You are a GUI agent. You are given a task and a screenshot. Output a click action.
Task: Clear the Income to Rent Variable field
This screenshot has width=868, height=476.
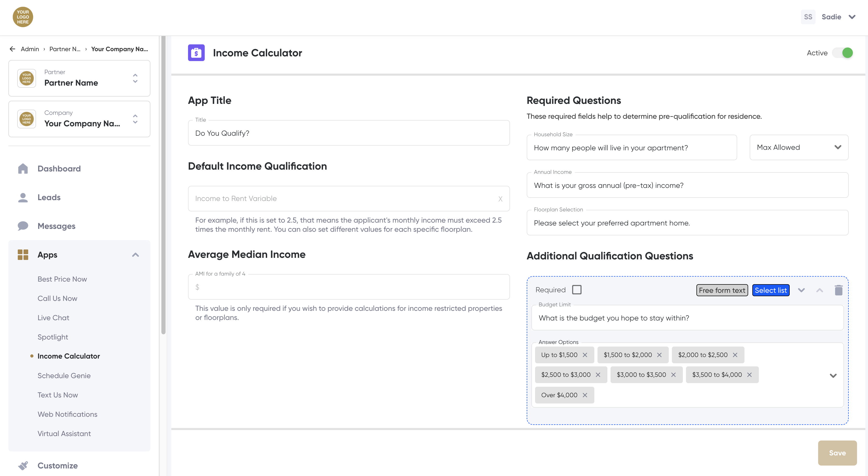point(500,199)
